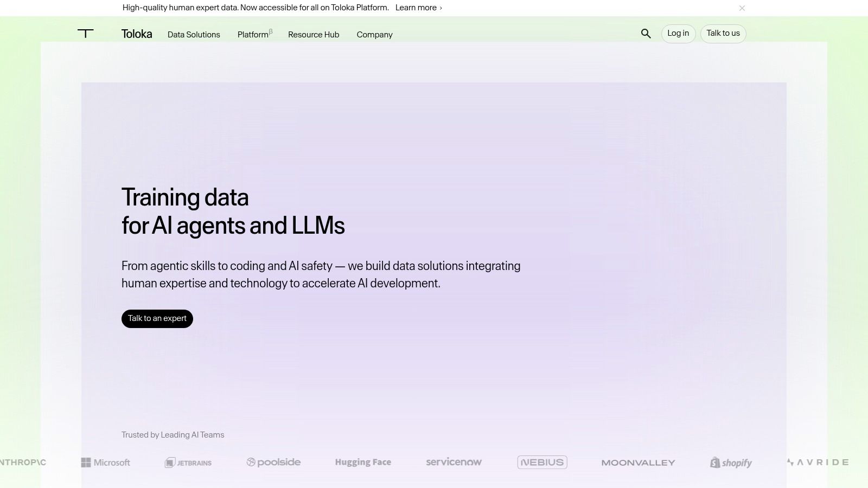Follow the Learn more banner link

[x=418, y=8]
